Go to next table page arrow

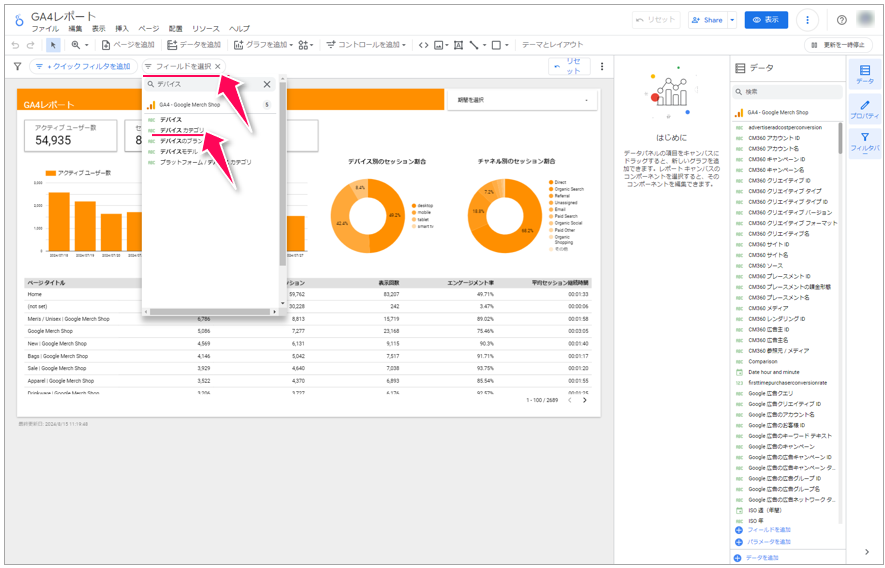pyautogui.click(x=585, y=400)
